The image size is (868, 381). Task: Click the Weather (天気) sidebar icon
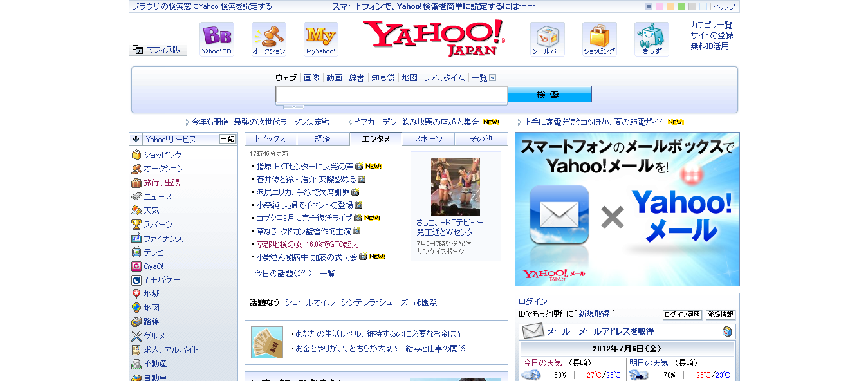pyautogui.click(x=136, y=210)
